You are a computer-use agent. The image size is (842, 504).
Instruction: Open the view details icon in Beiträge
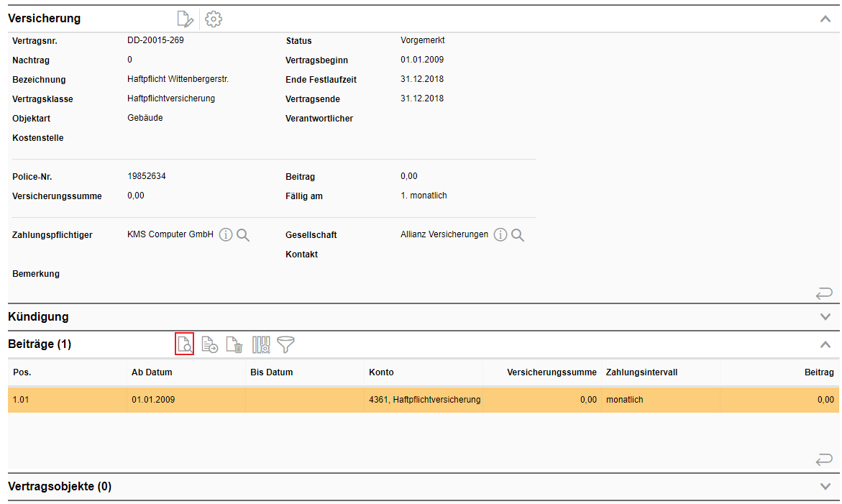pyautogui.click(x=185, y=344)
